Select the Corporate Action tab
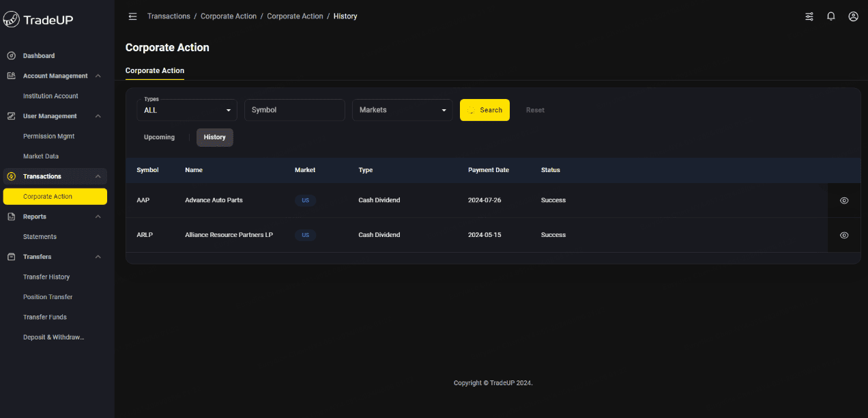This screenshot has height=418, width=868. click(x=155, y=70)
